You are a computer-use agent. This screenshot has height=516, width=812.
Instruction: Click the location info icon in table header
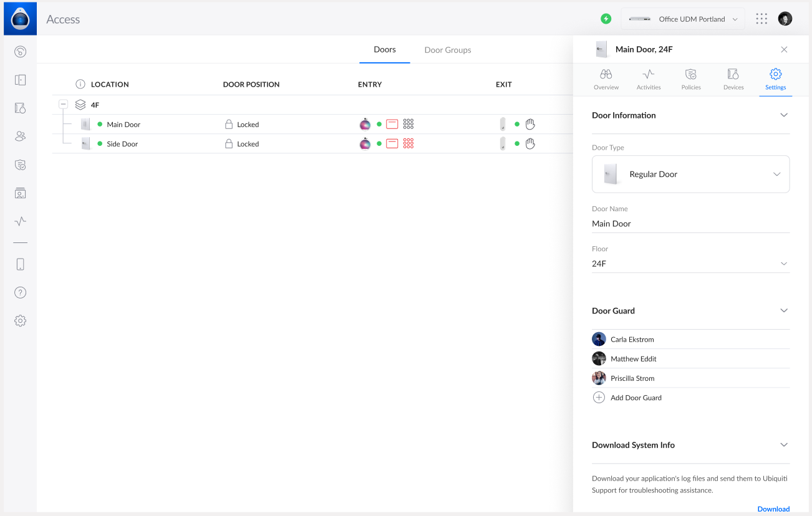pyautogui.click(x=80, y=84)
